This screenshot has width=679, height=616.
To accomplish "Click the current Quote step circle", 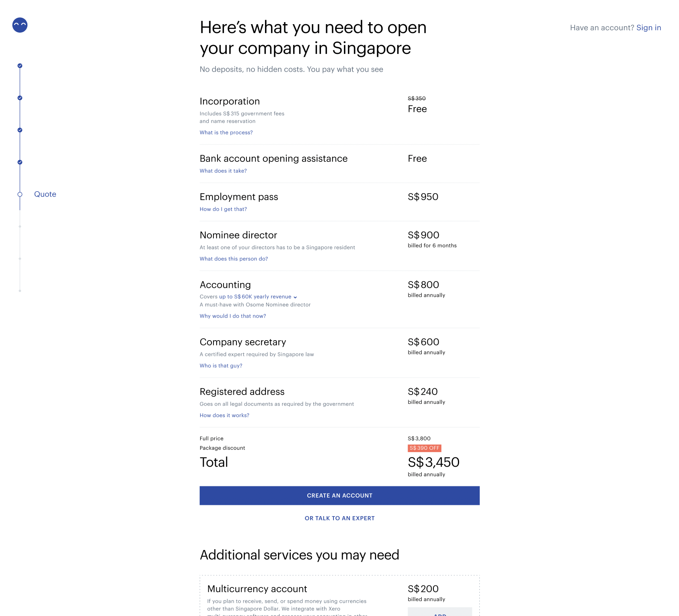I will 20,194.
